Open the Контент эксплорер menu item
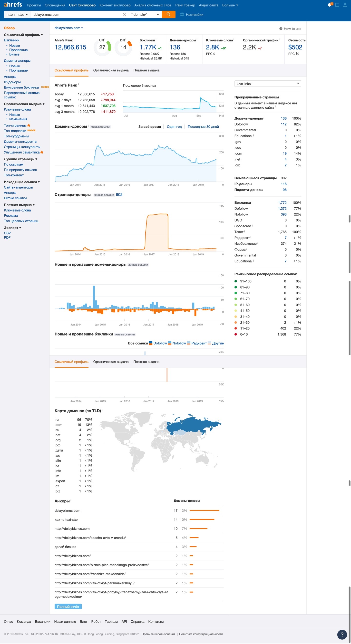 pos(115,5)
